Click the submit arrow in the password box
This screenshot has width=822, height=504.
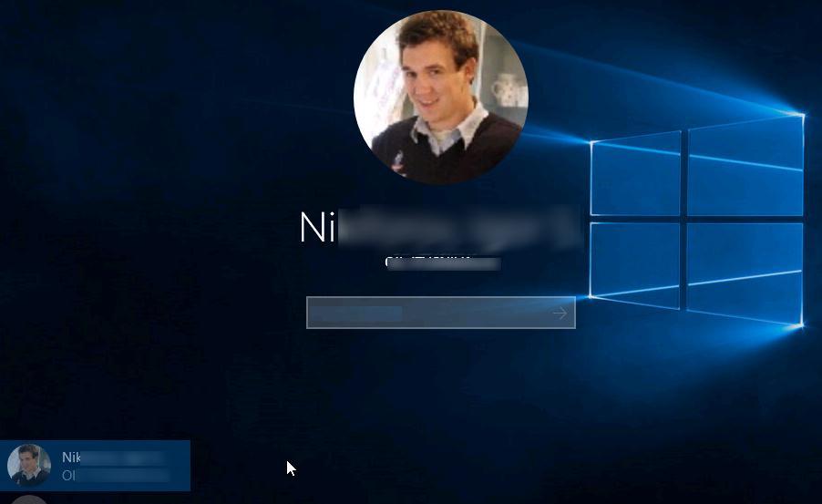(x=560, y=314)
